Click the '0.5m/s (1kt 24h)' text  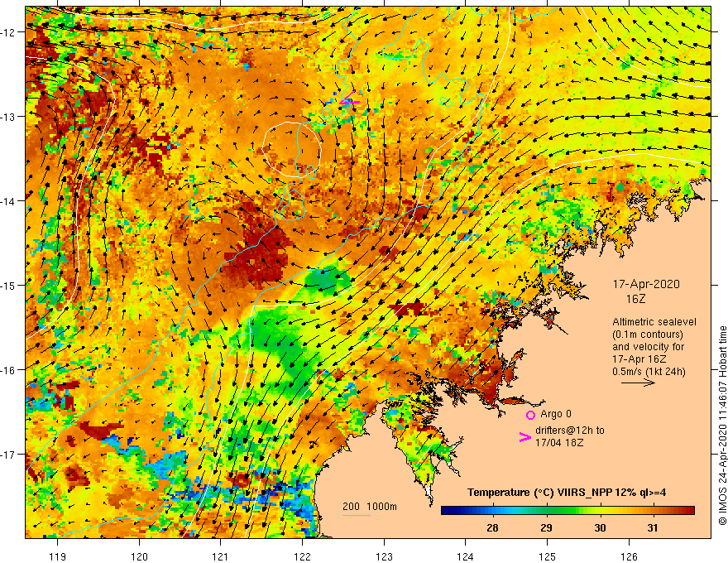tap(649, 371)
